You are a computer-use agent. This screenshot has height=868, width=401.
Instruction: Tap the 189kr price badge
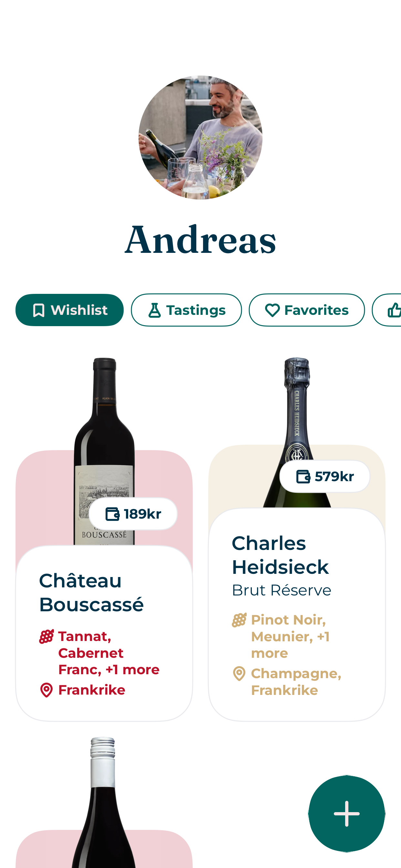click(x=133, y=514)
